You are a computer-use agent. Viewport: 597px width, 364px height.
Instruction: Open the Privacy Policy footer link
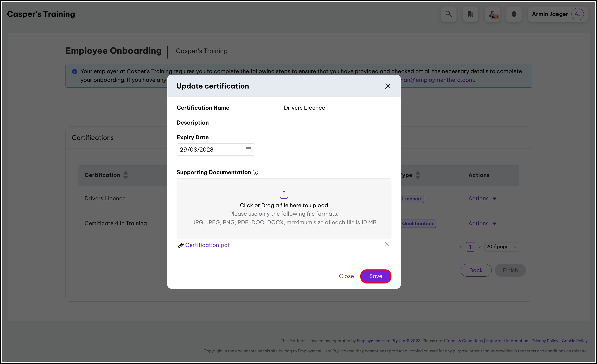coord(545,341)
